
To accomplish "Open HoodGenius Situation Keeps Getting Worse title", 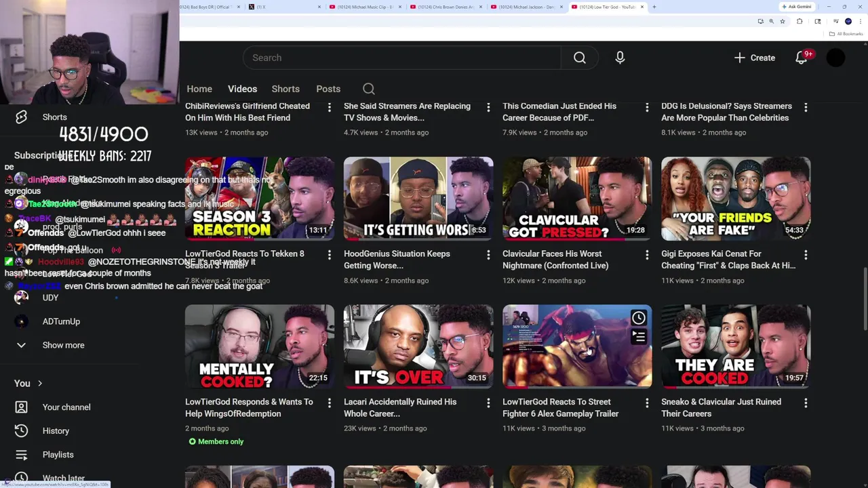I will point(397,260).
